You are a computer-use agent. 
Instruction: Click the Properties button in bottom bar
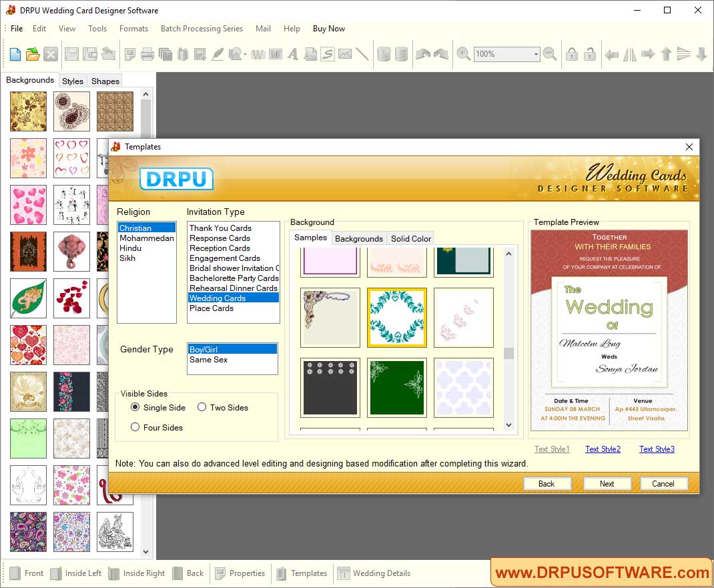pos(240,573)
